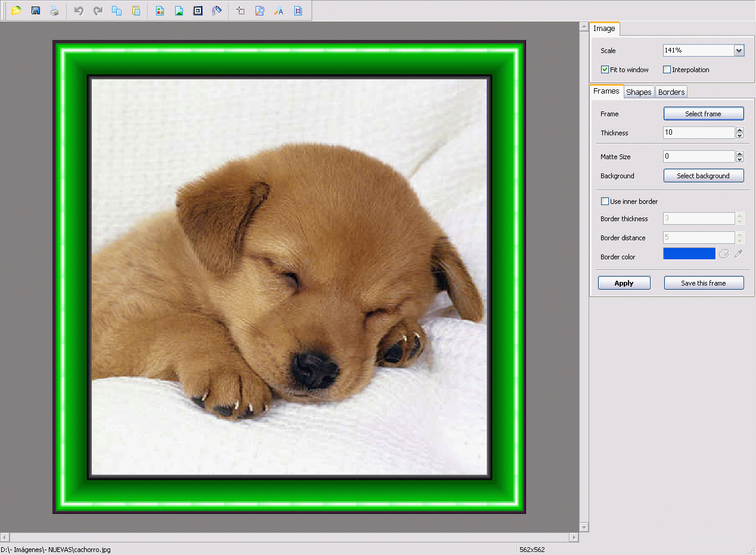Save this frame as a preset
The width and height of the screenshot is (756, 555).
(704, 283)
